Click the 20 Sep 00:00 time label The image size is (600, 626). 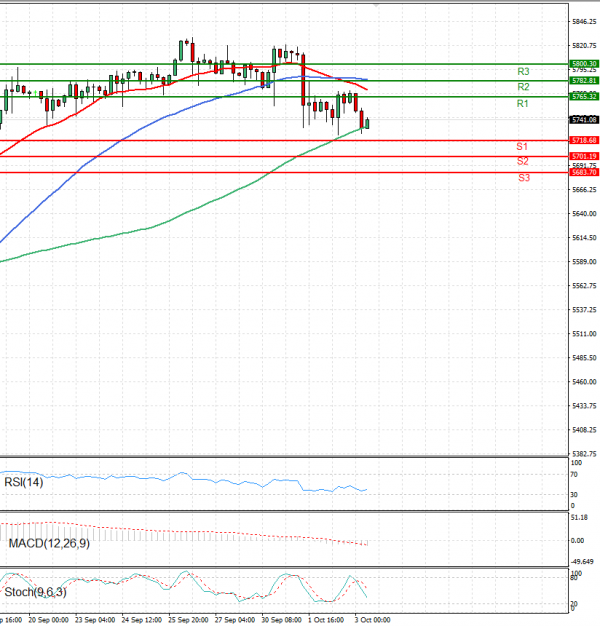click(48, 620)
